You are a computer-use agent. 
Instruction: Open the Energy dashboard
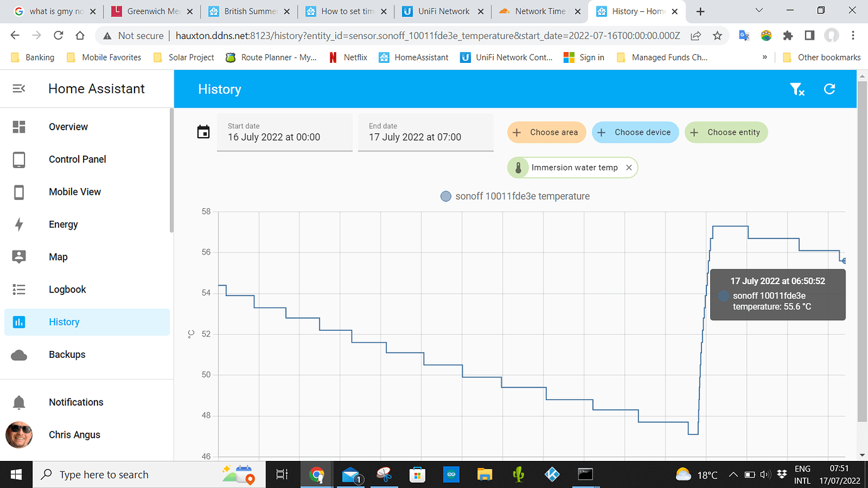(63, 225)
